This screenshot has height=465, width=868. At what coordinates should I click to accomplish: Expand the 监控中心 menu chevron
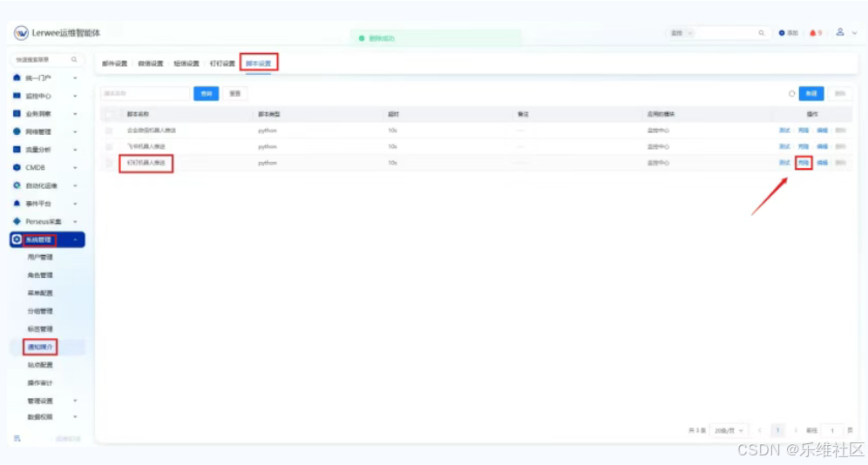tap(75, 96)
